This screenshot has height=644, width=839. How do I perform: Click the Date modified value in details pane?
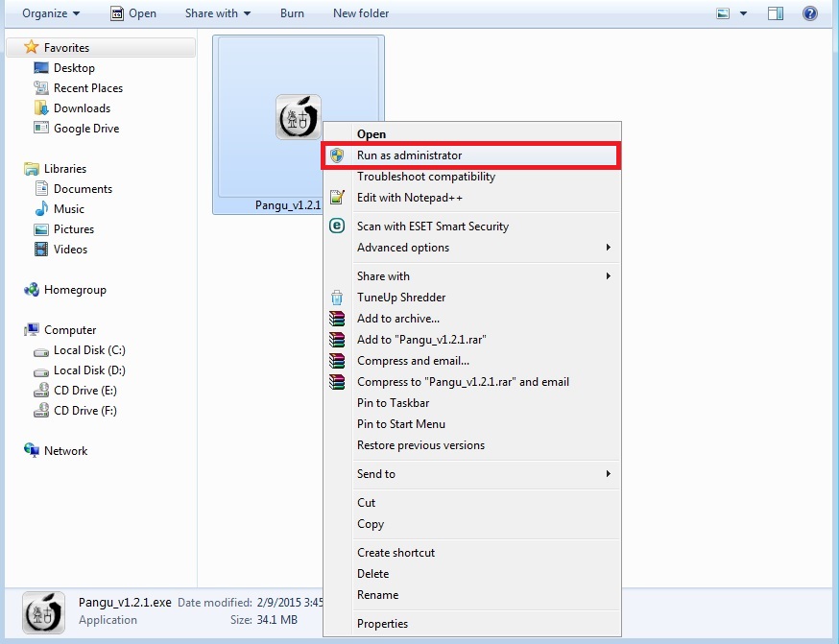(x=290, y=603)
